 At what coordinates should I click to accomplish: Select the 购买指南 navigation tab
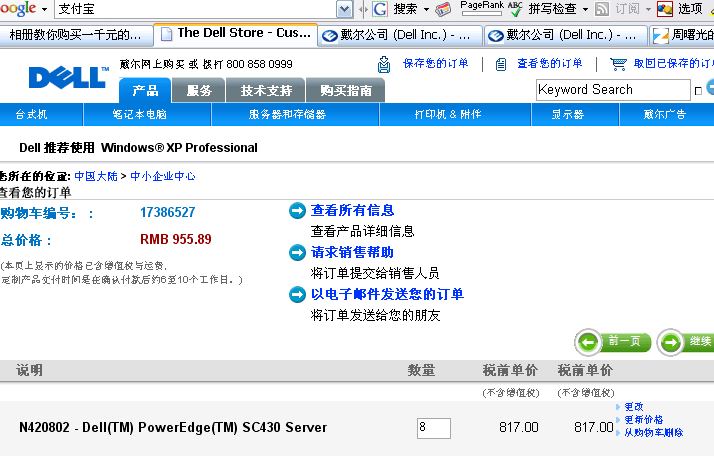pos(346,90)
